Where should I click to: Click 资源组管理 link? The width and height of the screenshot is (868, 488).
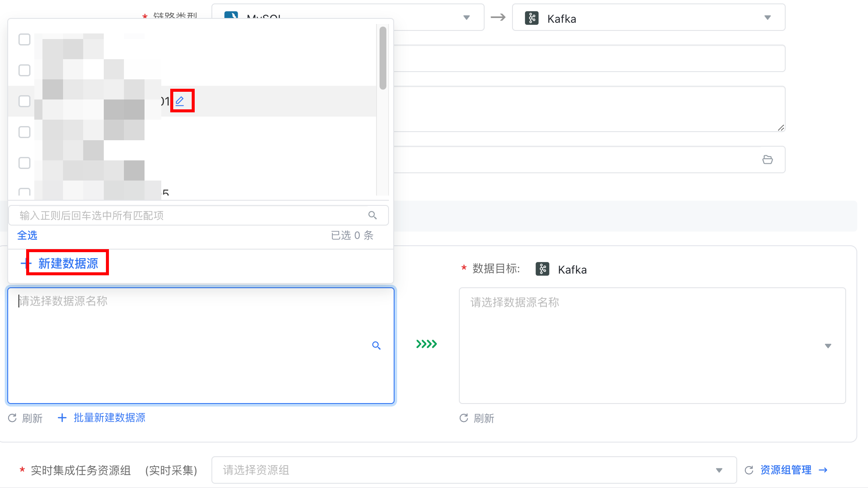tap(786, 470)
